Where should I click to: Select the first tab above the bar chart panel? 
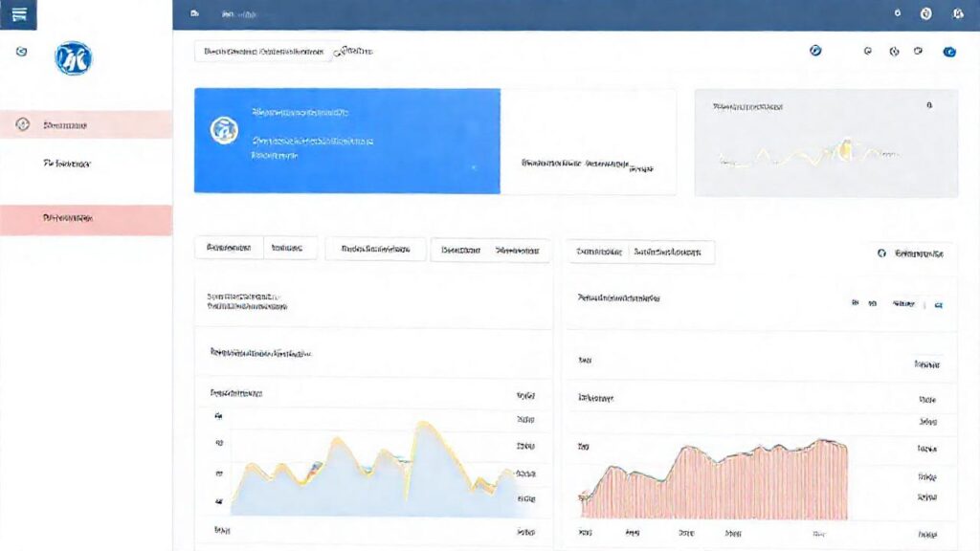[x=599, y=252]
